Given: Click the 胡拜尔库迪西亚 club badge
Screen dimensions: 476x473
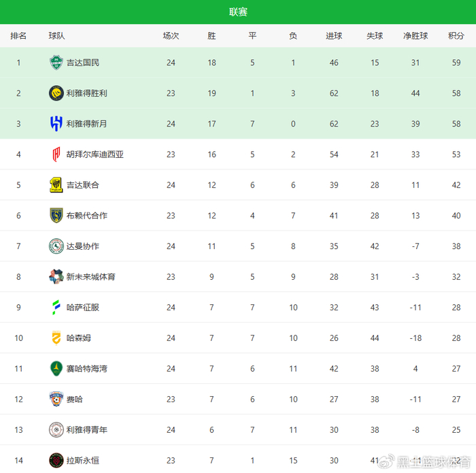Looking at the screenshot, I should pos(56,154).
